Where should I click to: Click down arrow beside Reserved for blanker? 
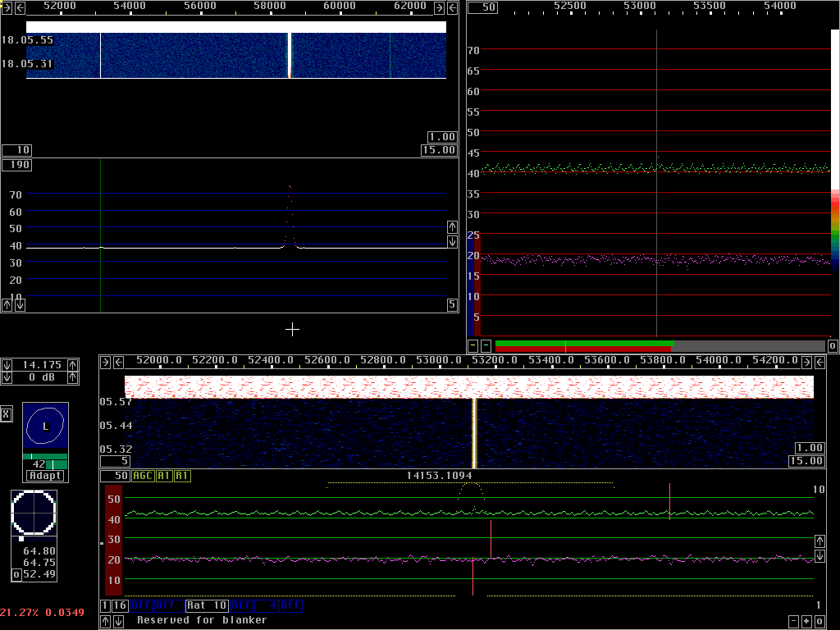tap(119, 622)
